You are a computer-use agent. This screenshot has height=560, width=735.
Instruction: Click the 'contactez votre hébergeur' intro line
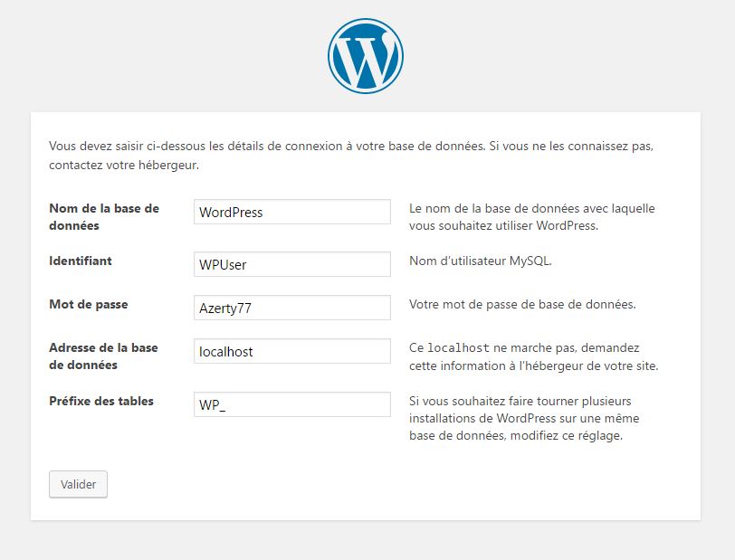[123, 166]
